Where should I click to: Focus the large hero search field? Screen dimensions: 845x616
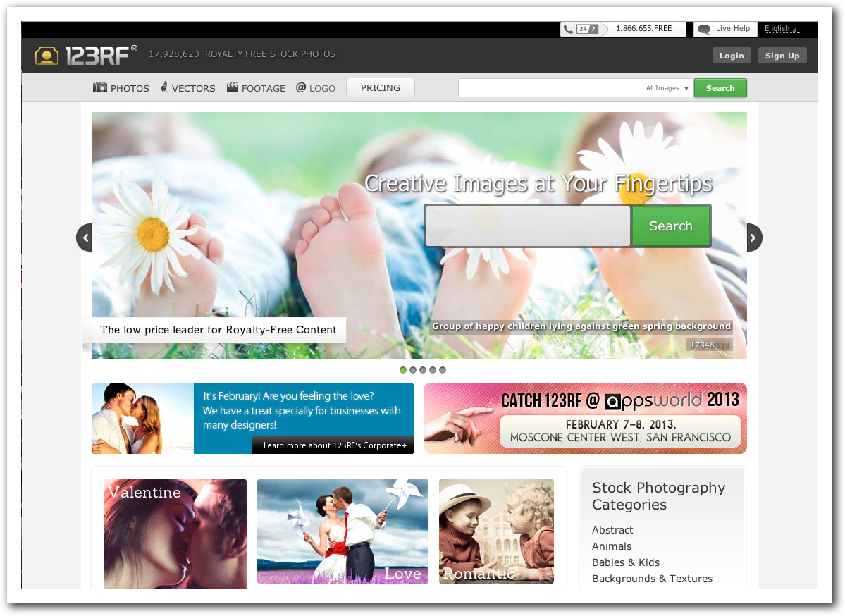pos(528,226)
